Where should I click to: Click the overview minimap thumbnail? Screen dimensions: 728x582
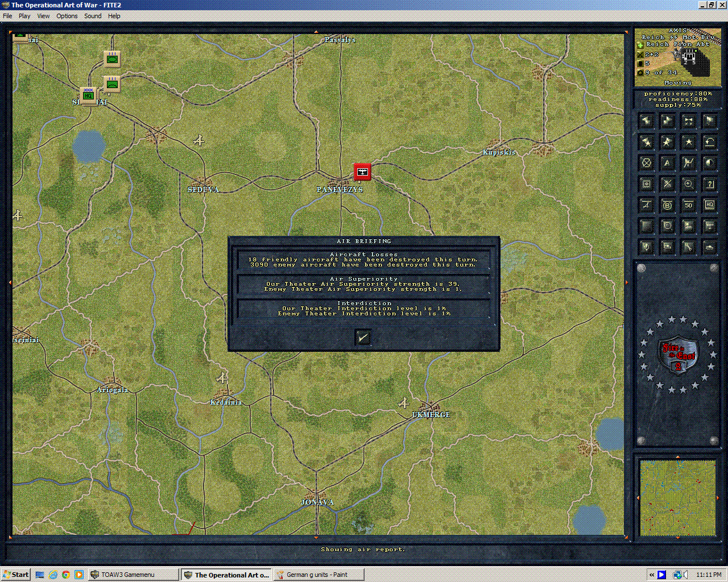[x=677, y=498]
